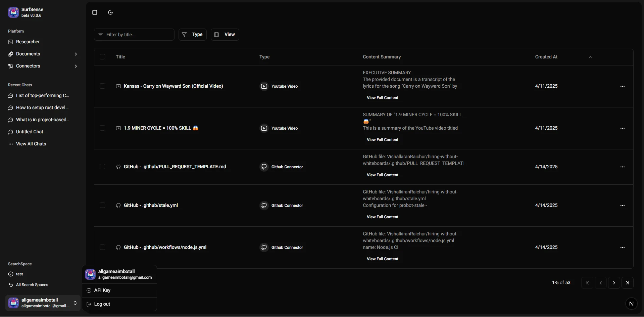This screenshot has width=644, height=317.
Task: Select API Key from the user menu
Action: 102,290
